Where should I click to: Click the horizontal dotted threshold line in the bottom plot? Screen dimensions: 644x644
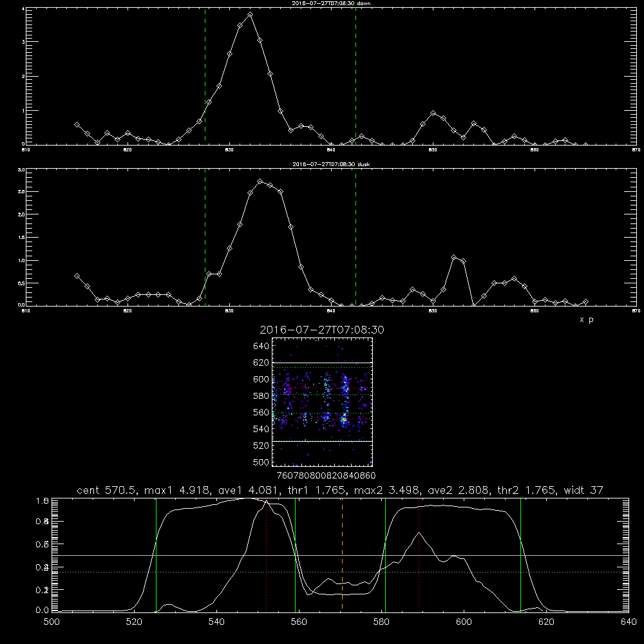click(340, 572)
